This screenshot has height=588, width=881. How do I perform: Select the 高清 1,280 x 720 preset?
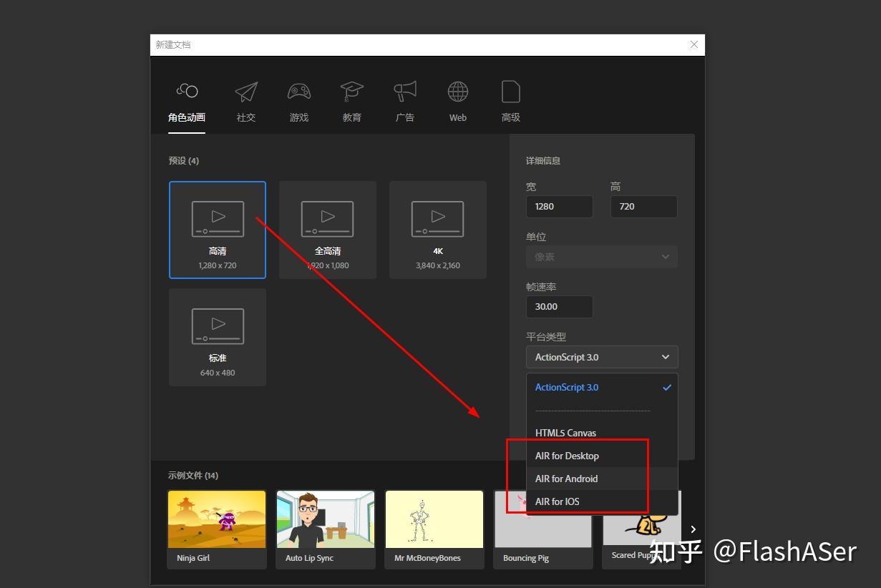(218, 230)
